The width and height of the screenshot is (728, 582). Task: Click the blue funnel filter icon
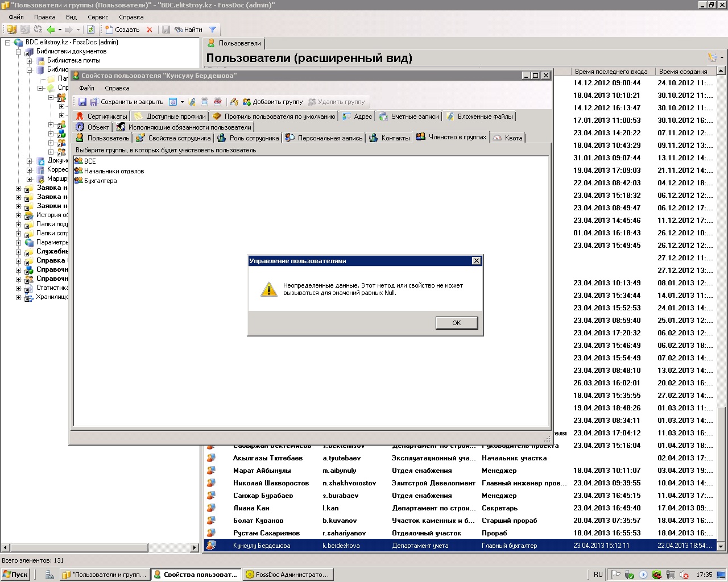click(x=212, y=30)
